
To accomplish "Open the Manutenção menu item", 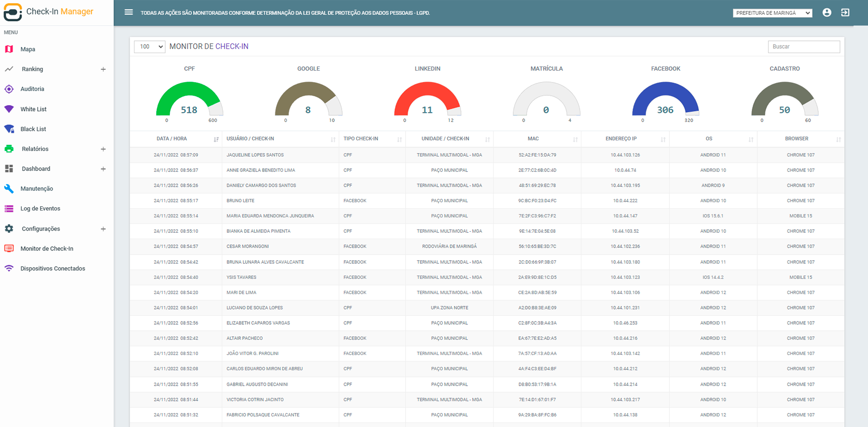I will 37,189.
